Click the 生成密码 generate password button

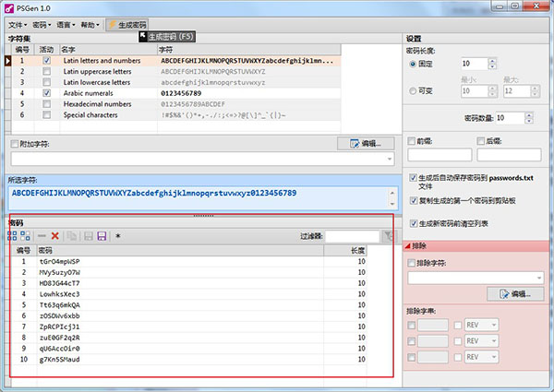click(x=127, y=25)
